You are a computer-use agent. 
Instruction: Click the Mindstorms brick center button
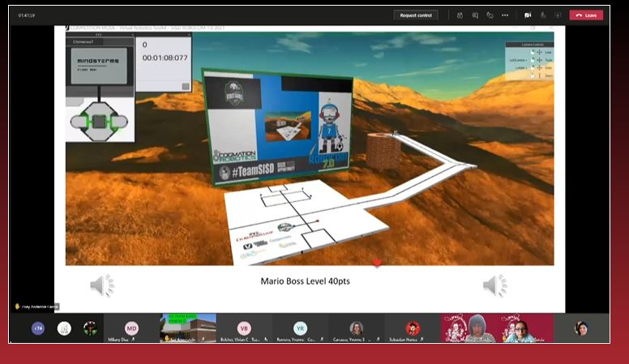click(99, 122)
